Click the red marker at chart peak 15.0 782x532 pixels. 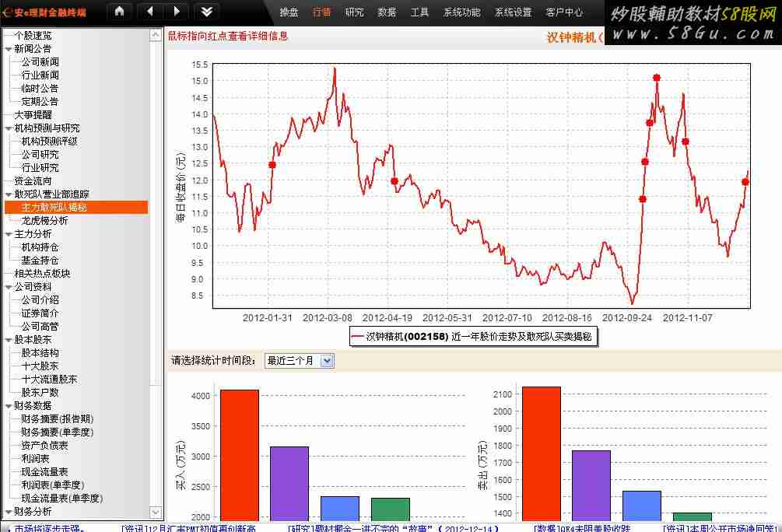656,78
